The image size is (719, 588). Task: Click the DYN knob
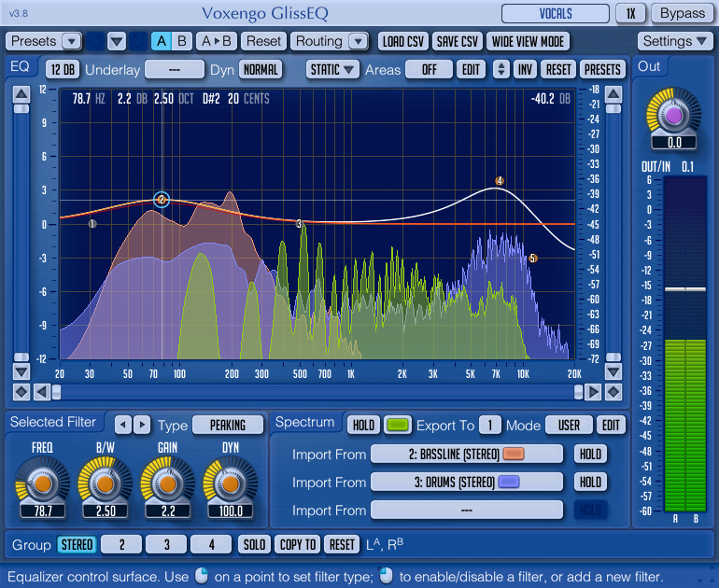coord(231,483)
